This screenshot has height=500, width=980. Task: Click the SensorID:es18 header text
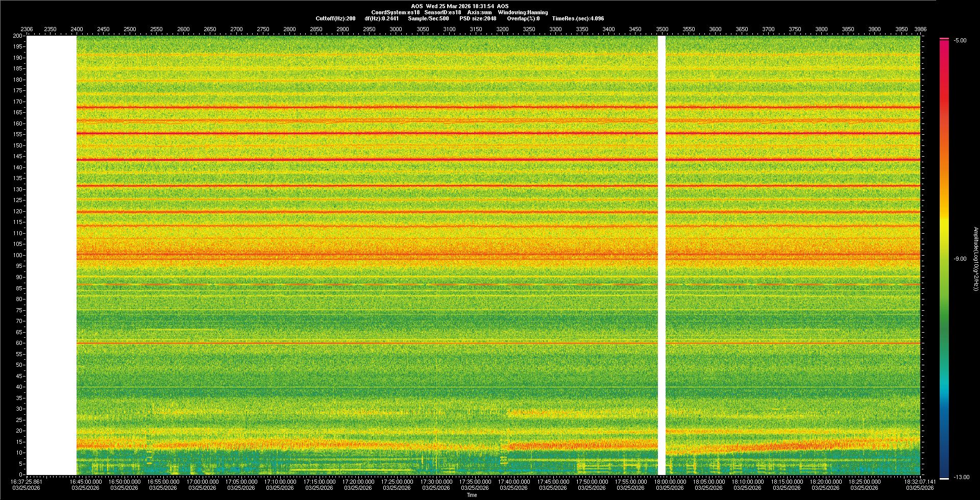[443, 12]
